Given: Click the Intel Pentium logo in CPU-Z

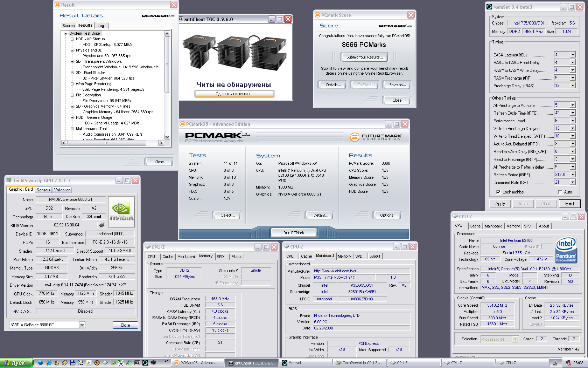Looking at the screenshot, I should point(566,250).
